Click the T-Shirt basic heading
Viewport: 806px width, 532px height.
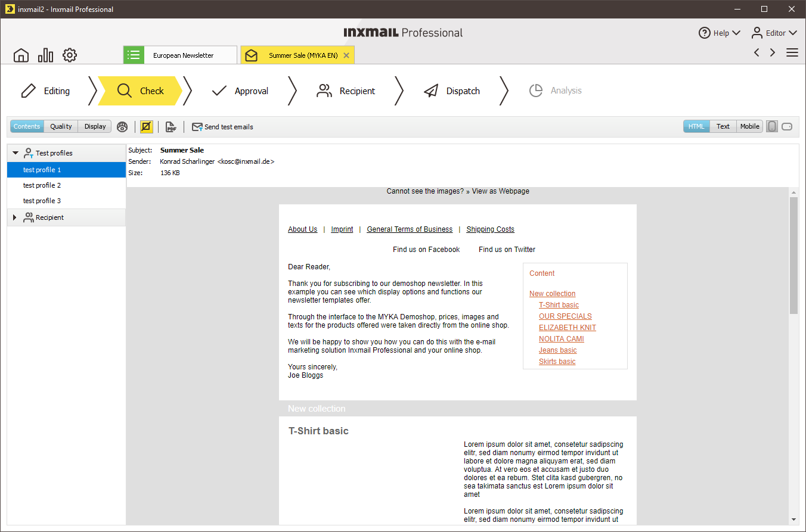[318, 431]
